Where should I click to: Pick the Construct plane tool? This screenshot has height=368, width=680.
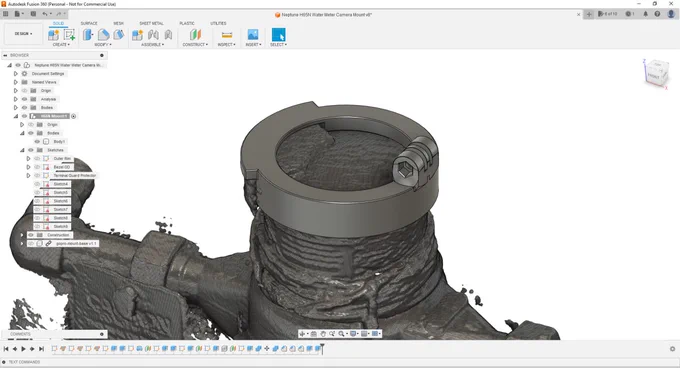tap(195, 35)
